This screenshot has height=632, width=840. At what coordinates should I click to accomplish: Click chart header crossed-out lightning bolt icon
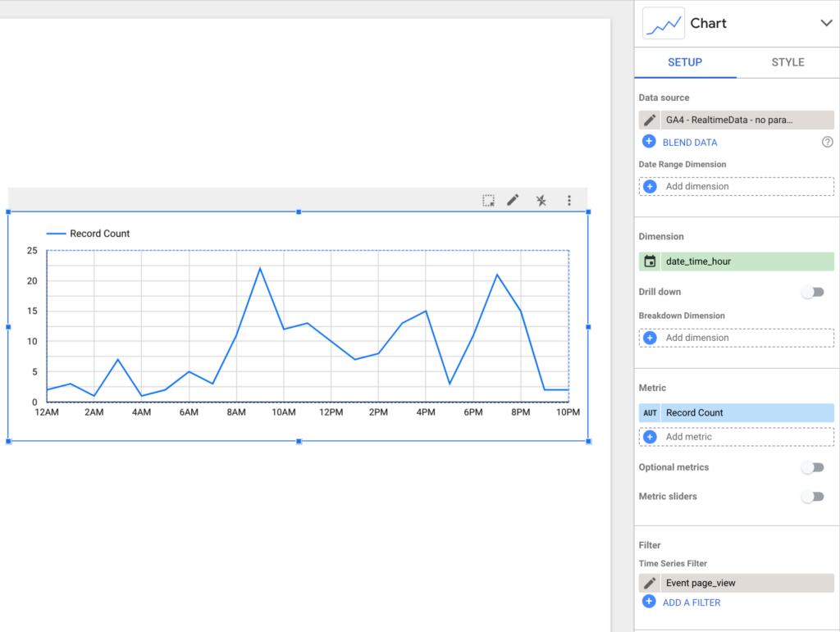541,201
